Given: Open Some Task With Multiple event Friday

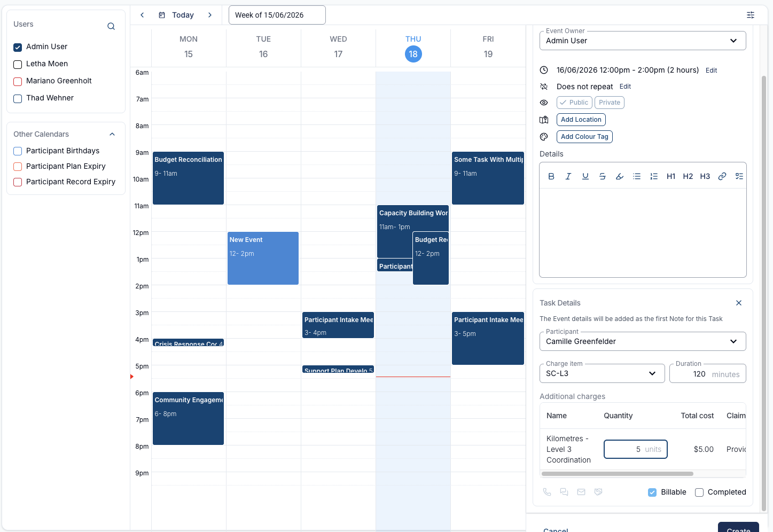Looking at the screenshot, I should point(488,178).
